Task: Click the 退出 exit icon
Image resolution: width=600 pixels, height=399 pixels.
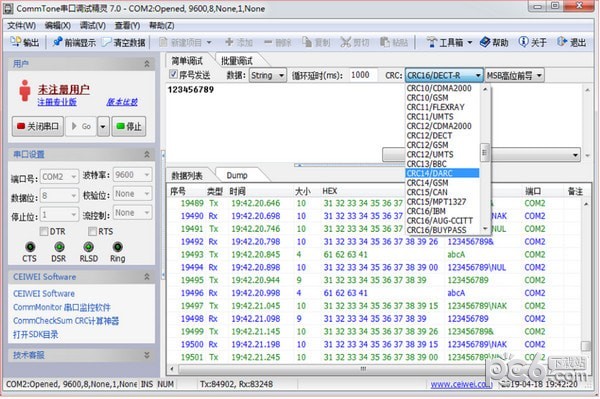Action: coord(562,41)
